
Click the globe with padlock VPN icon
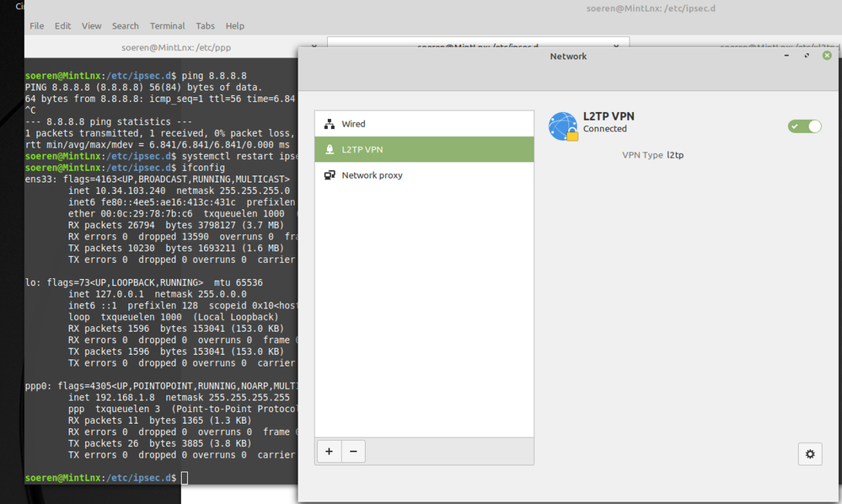563,126
